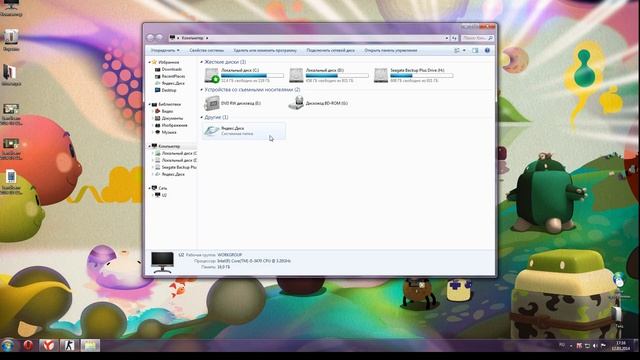Open Локальный диск (C:) drive icon
Viewport: 640px width, 360px height.
(212, 76)
